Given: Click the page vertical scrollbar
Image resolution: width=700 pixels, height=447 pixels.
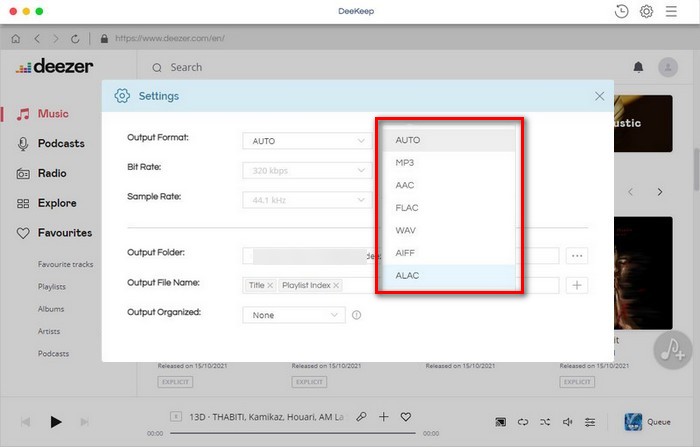Looking at the screenshot, I should click(x=696, y=170).
